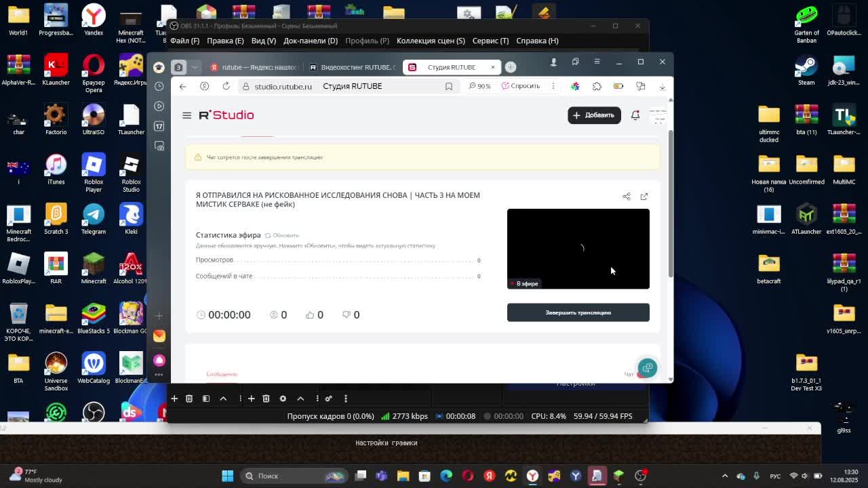Click the live stream preview thumbnail
Screen dimensions: 868x488
(578, 249)
